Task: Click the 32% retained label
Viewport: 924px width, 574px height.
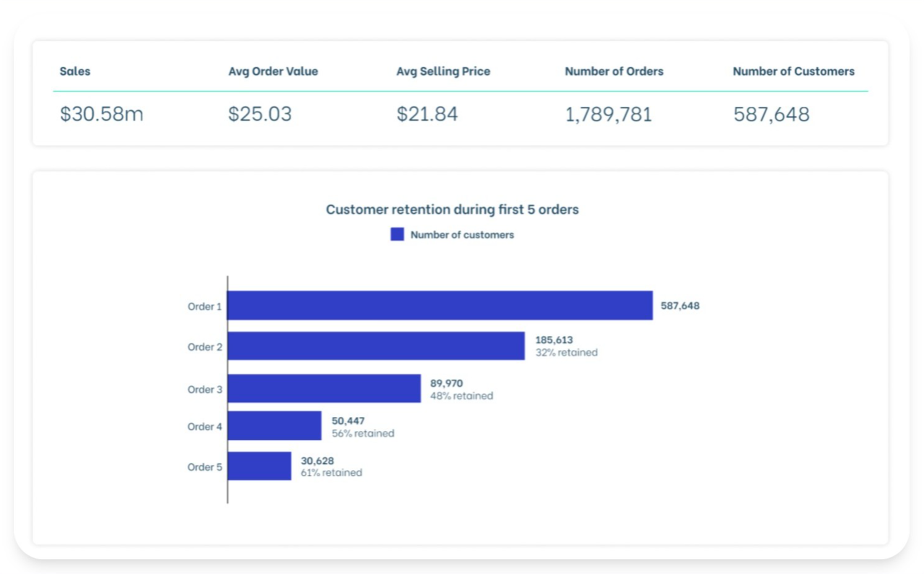Action: [x=566, y=353]
